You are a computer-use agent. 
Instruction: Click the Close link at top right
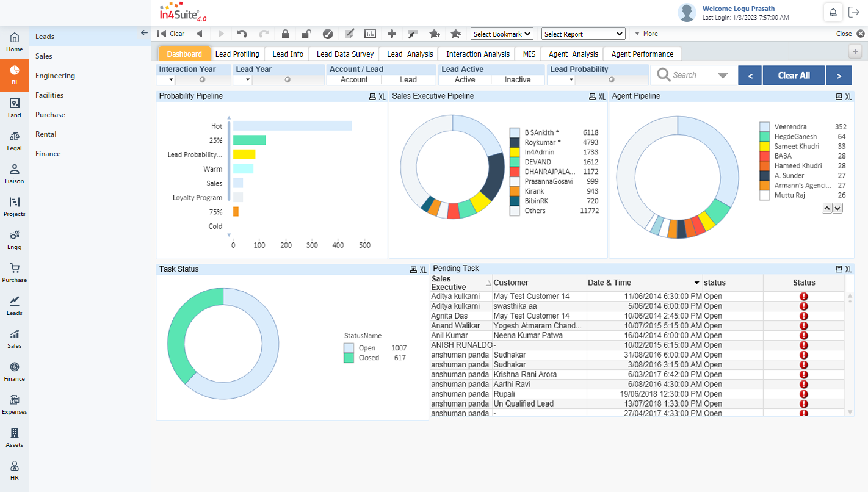tap(843, 34)
